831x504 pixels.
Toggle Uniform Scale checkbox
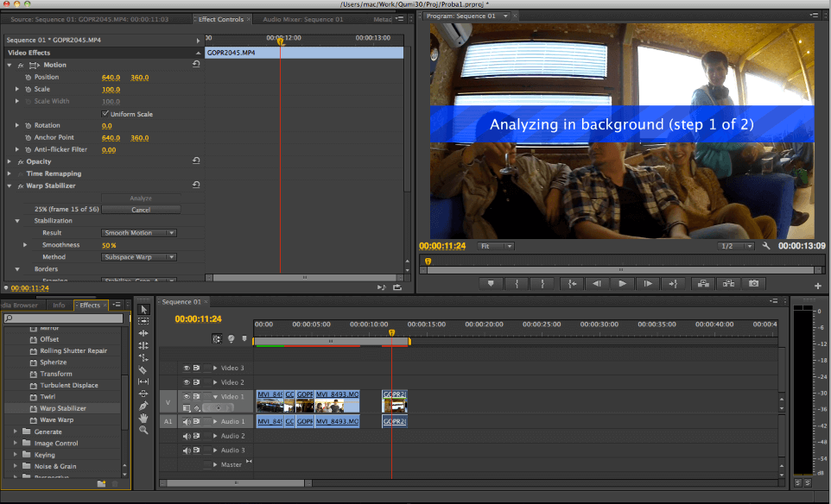point(105,113)
